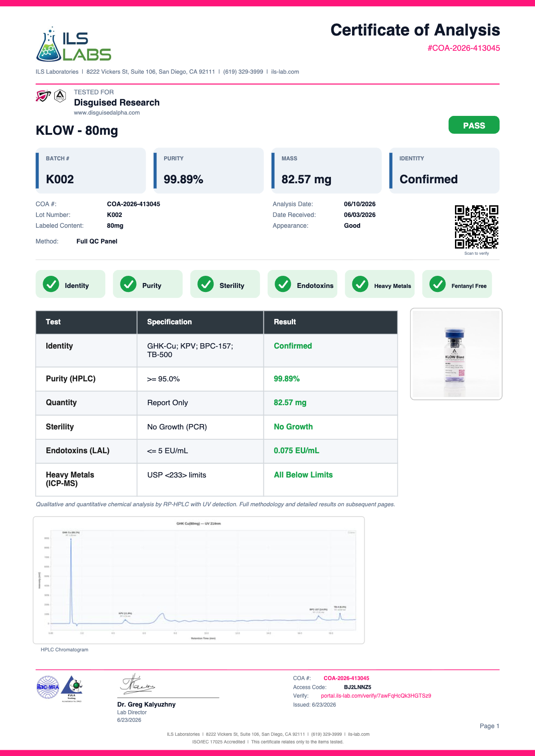Viewport: 535px width, 756px height.
Task: Click the green check next to Identity
Action: tap(51, 284)
